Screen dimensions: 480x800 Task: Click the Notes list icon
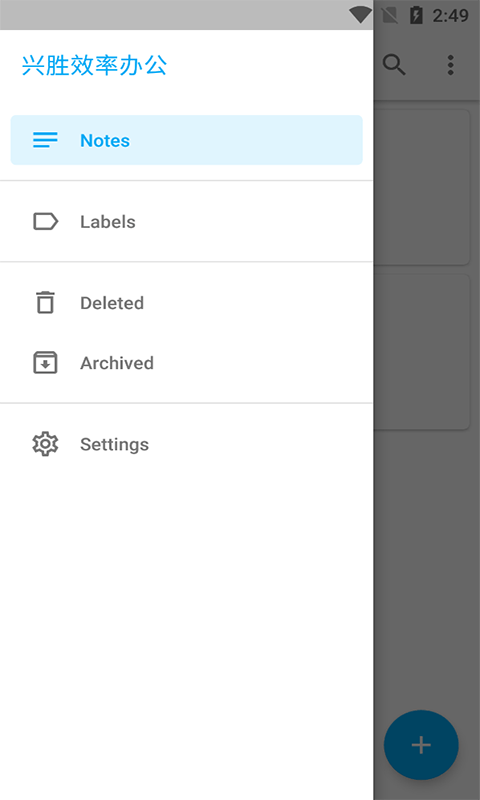coord(45,140)
